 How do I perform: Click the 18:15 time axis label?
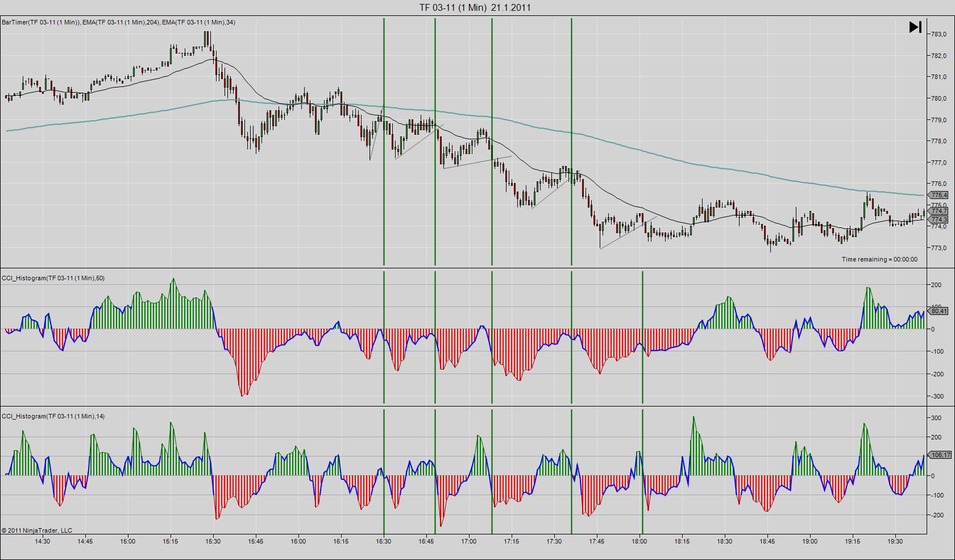(x=682, y=541)
